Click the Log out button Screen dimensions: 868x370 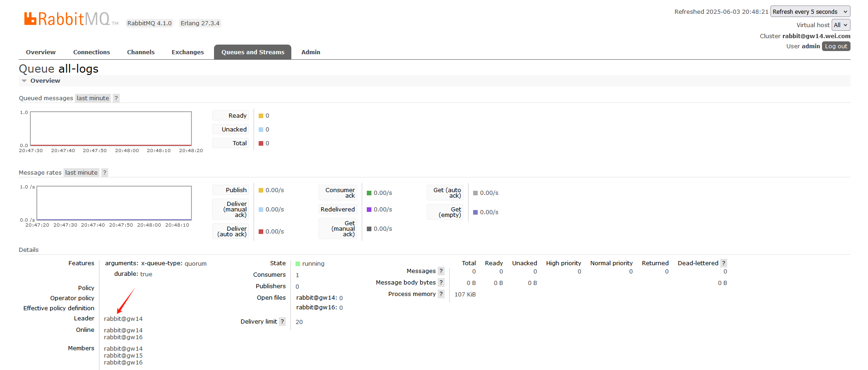(x=836, y=46)
